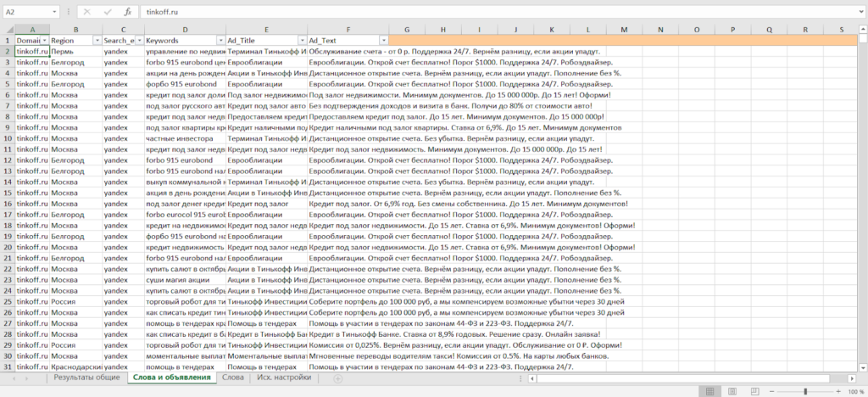Screen dimensions: 868x397
Task: Click keyword cell суши магия акции
Action: tap(185, 280)
